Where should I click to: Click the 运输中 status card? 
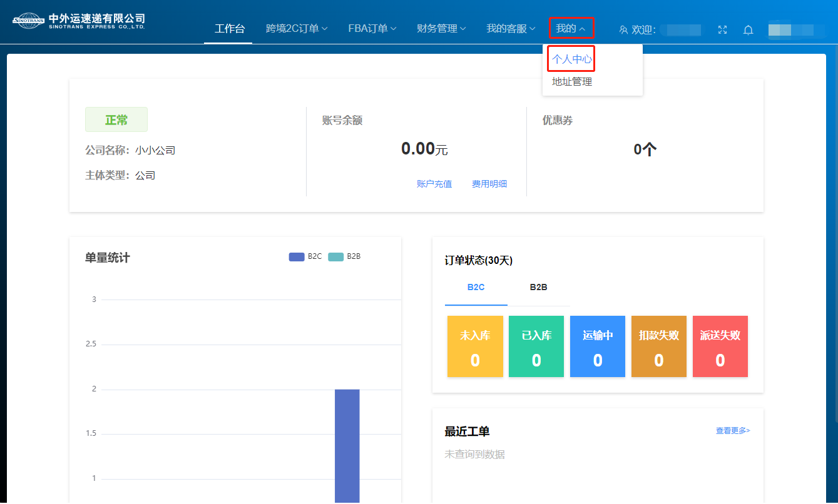click(598, 346)
